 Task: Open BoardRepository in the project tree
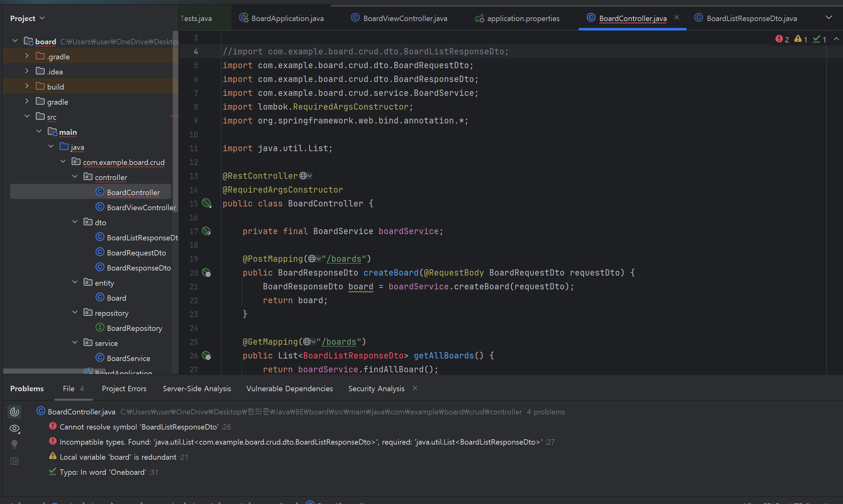pyautogui.click(x=134, y=328)
